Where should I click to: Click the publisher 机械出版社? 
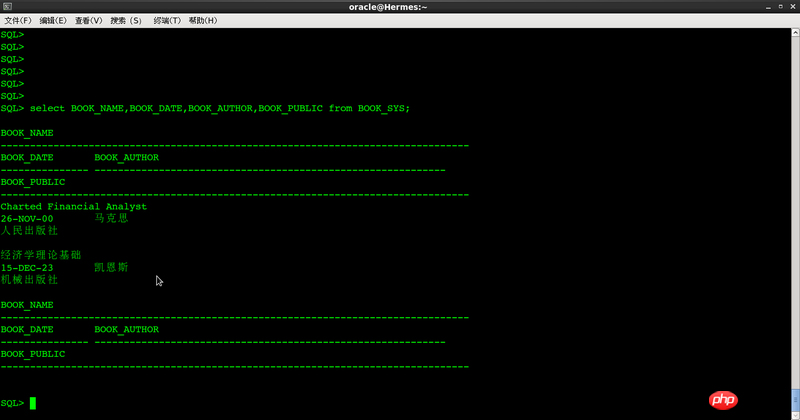click(29, 280)
